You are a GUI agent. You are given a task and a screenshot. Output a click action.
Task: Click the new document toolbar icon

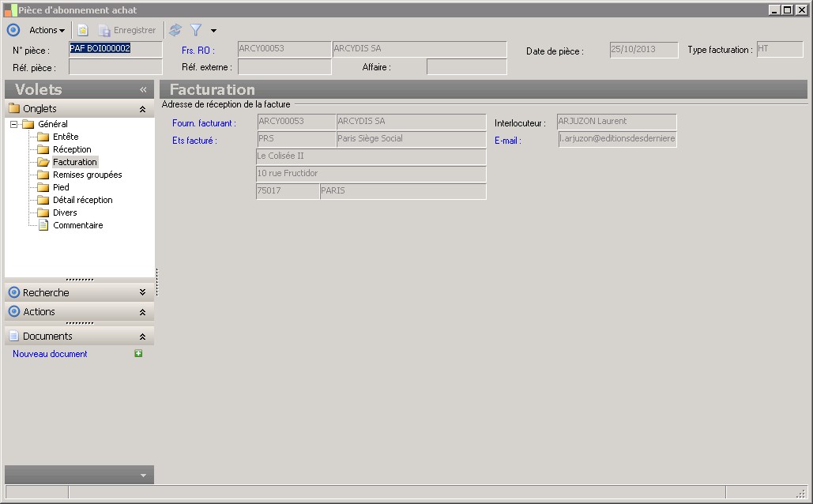pyautogui.click(x=83, y=30)
